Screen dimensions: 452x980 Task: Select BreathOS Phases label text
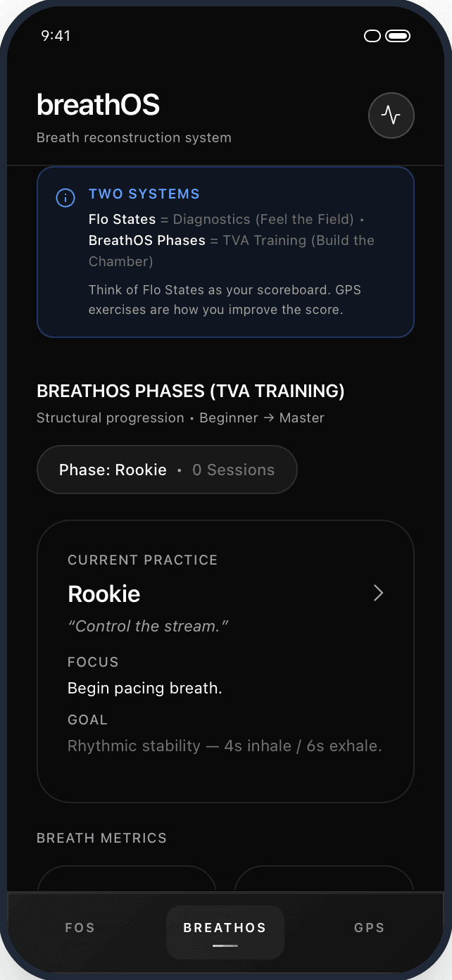pyautogui.click(x=147, y=240)
